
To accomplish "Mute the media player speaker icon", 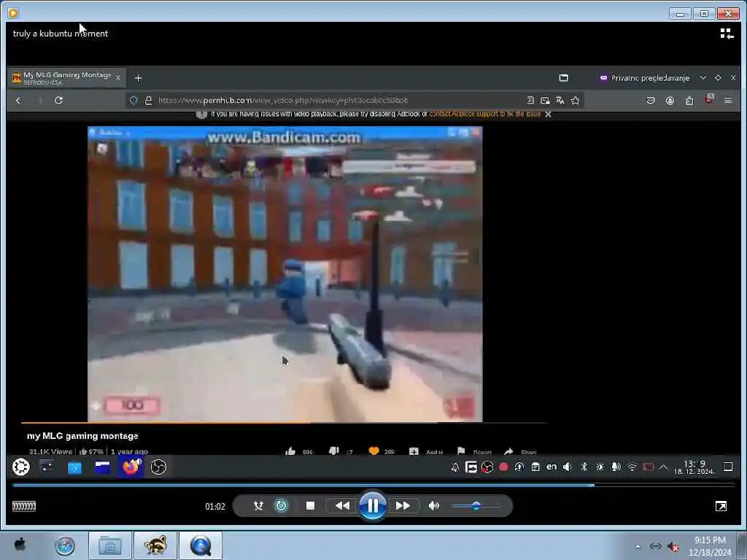I will click(x=433, y=506).
